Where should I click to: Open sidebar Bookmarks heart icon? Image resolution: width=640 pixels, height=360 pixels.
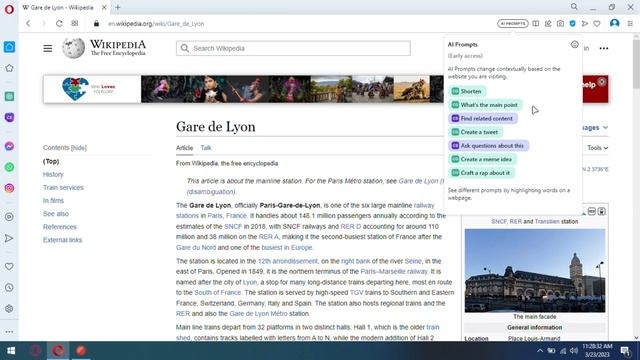pyautogui.click(x=9, y=267)
